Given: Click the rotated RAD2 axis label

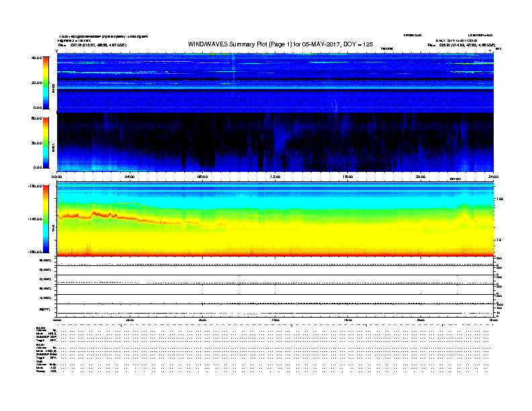Looking at the screenshot, I should 53,89.
